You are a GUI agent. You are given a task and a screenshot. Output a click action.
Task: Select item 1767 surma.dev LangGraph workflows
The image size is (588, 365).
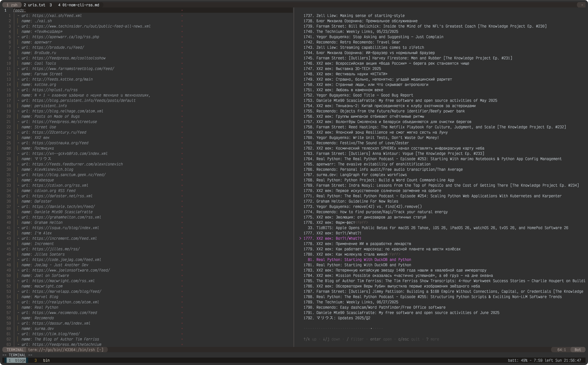(355, 175)
